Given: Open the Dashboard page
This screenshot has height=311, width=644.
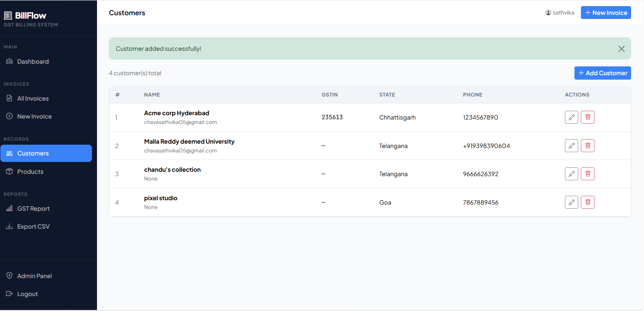Looking at the screenshot, I should click(x=46, y=62).
